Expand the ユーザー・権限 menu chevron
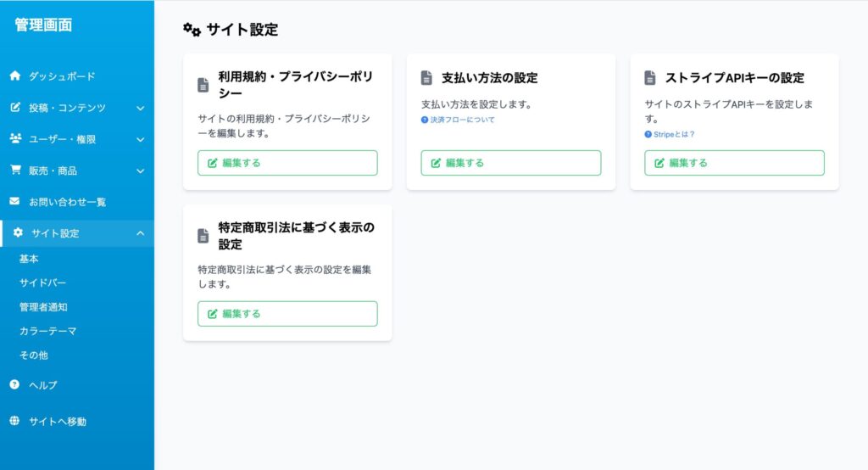Screen dimensions: 868x470 point(141,139)
